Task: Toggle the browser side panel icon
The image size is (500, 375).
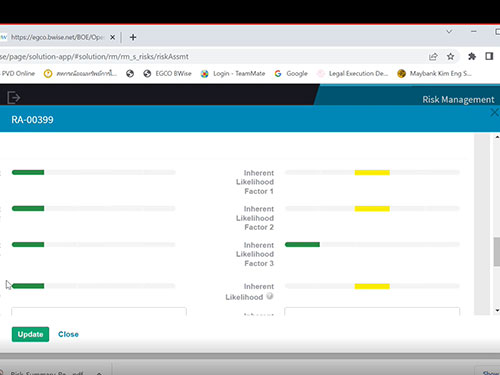Action: coord(489,56)
